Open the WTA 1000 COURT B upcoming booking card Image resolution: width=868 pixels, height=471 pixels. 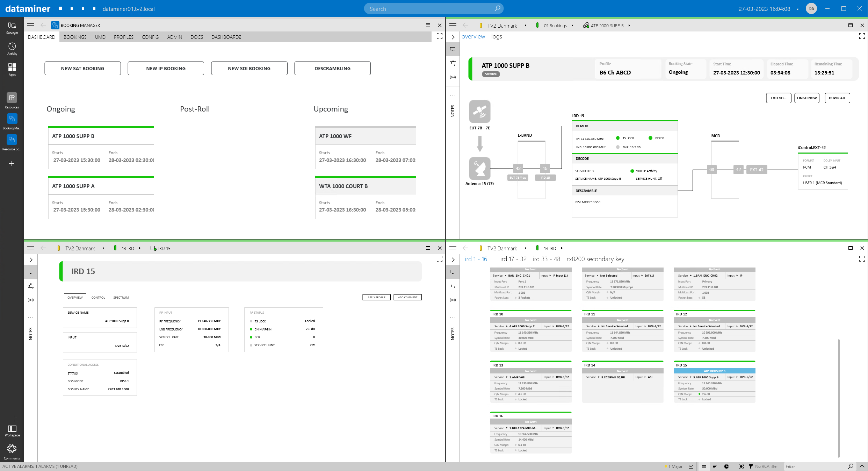click(x=366, y=198)
